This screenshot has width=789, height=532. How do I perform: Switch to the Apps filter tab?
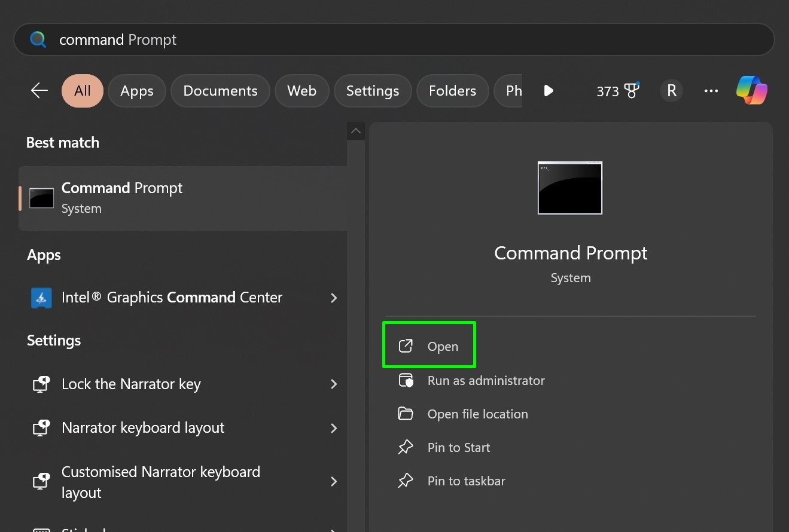[137, 91]
